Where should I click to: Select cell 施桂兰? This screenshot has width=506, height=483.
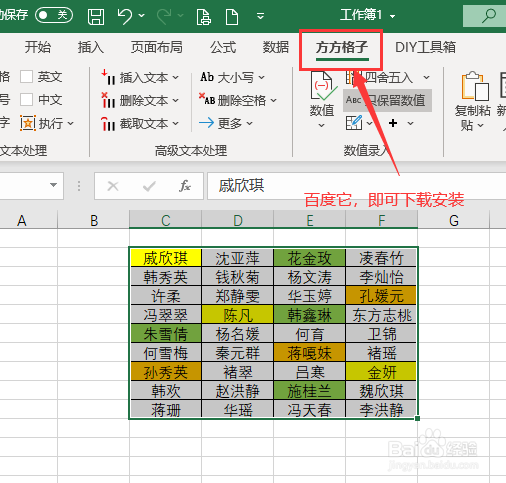click(310, 391)
